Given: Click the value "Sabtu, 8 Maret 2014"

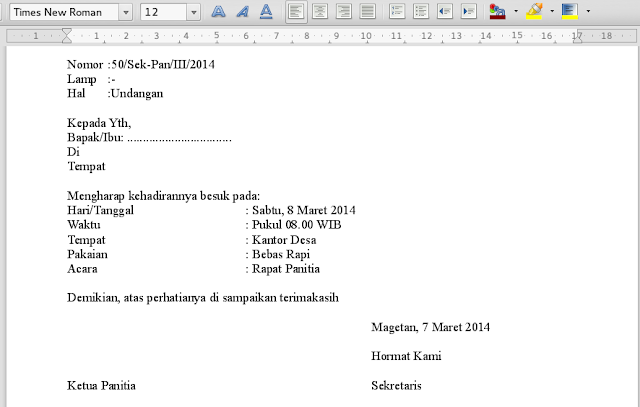Looking at the screenshot, I should pos(304,210).
